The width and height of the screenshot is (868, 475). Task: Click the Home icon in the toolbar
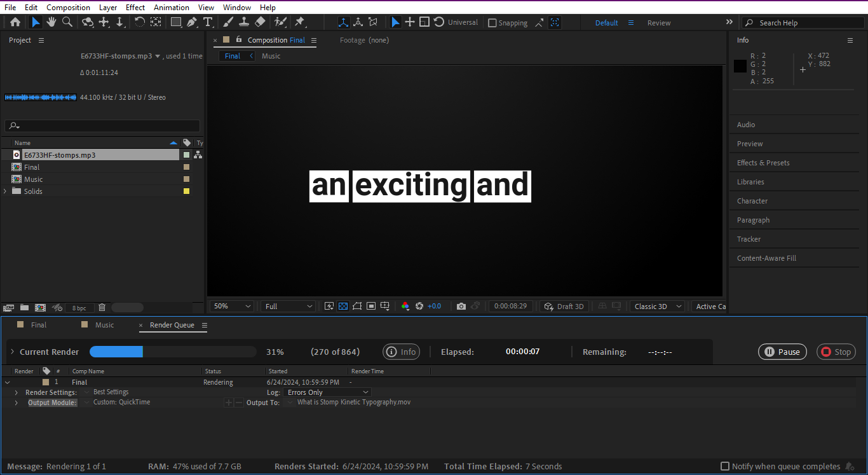[15, 22]
